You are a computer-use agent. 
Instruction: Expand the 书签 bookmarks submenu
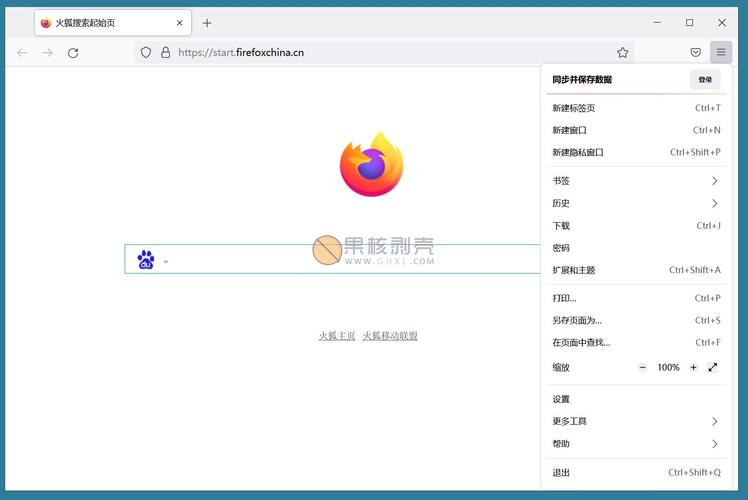pyautogui.click(x=634, y=181)
